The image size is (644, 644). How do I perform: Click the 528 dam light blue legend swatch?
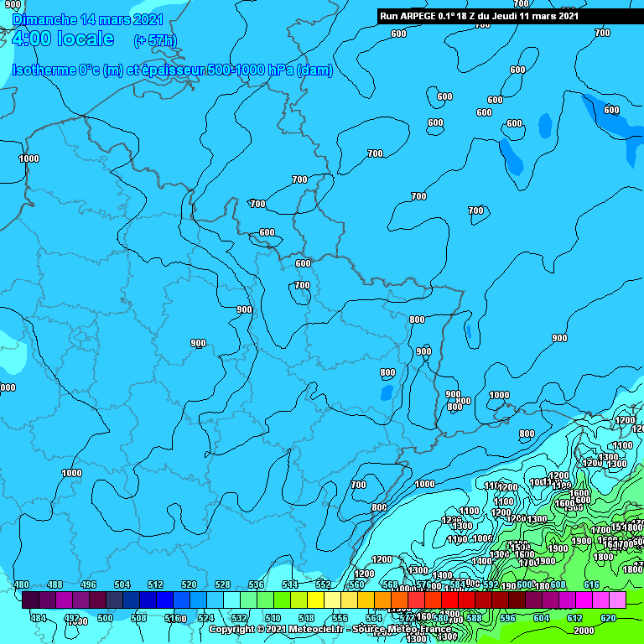(x=231, y=599)
